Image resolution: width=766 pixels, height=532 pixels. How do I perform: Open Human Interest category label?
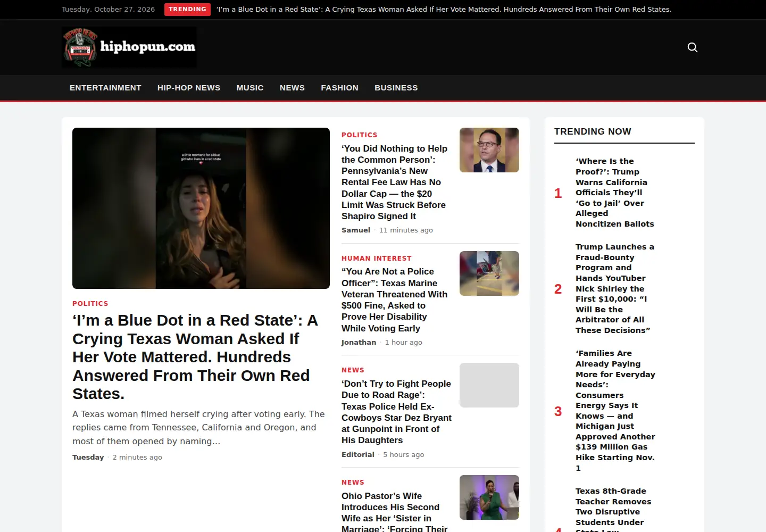tap(377, 259)
